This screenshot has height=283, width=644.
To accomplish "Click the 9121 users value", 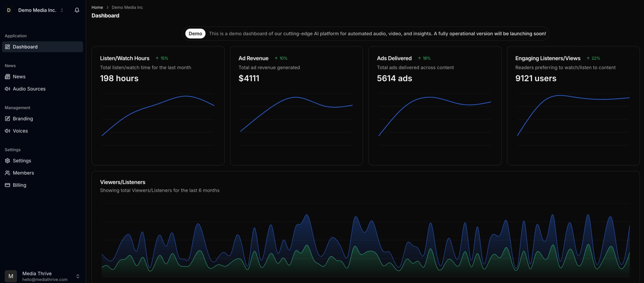I will pos(536,78).
